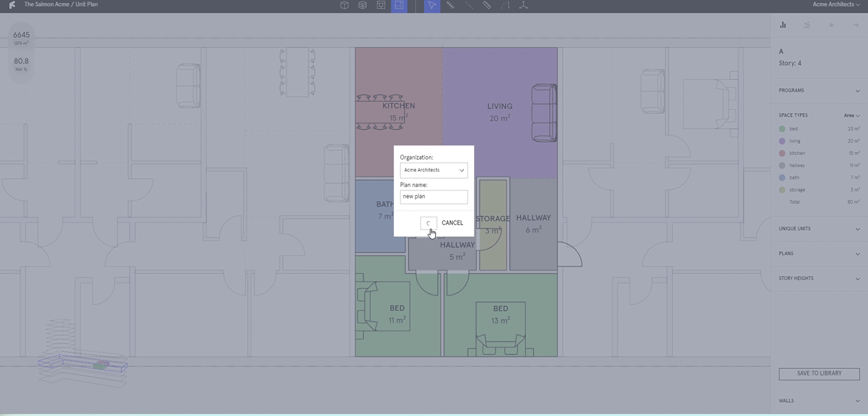Click the Save to Library button
This screenshot has width=868, height=416.
point(819,373)
